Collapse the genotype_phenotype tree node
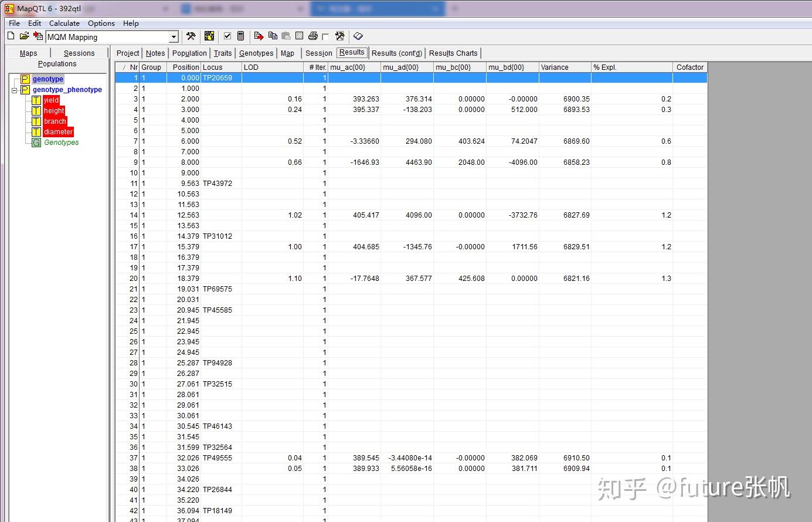Image resolution: width=812 pixels, height=522 pixels. [13, 90]
